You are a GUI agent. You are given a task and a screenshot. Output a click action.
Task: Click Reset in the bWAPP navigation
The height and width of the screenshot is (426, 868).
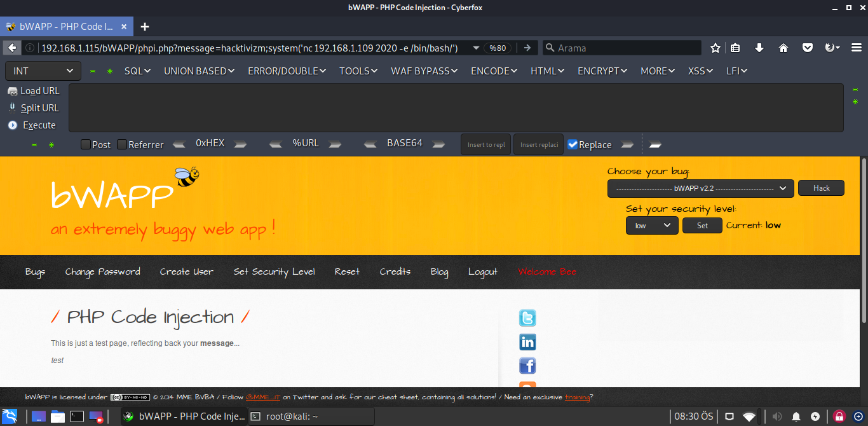(x=348, y=272)
